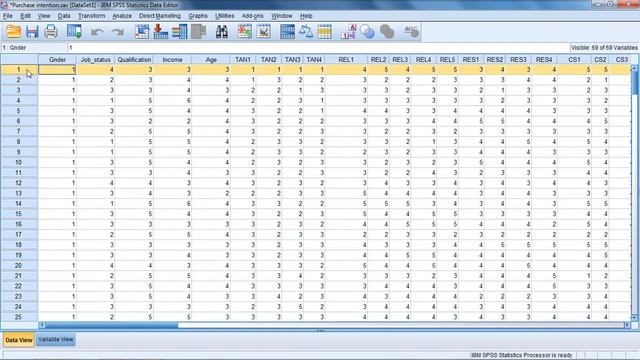The image size is (640, 360).
Task: Save the dataset with the floppy disk icon
Action: pyautogui.click(x=32, y=32)
